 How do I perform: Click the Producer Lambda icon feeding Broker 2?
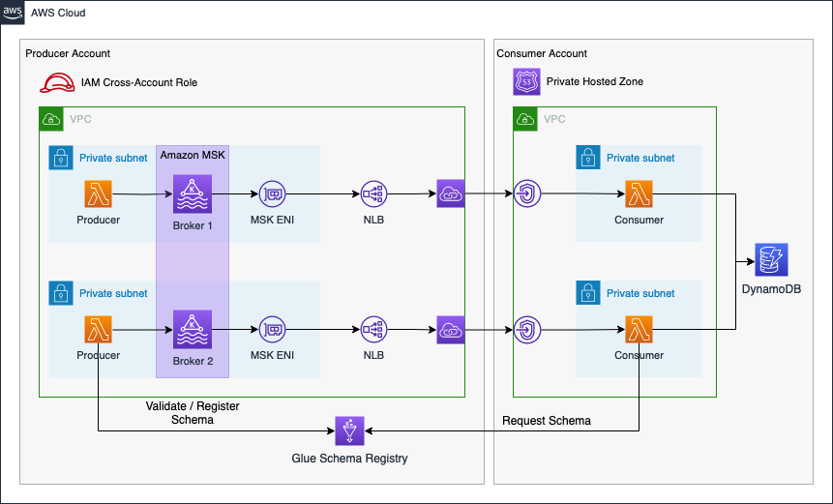pyautogui.click(x=99, y=329)
